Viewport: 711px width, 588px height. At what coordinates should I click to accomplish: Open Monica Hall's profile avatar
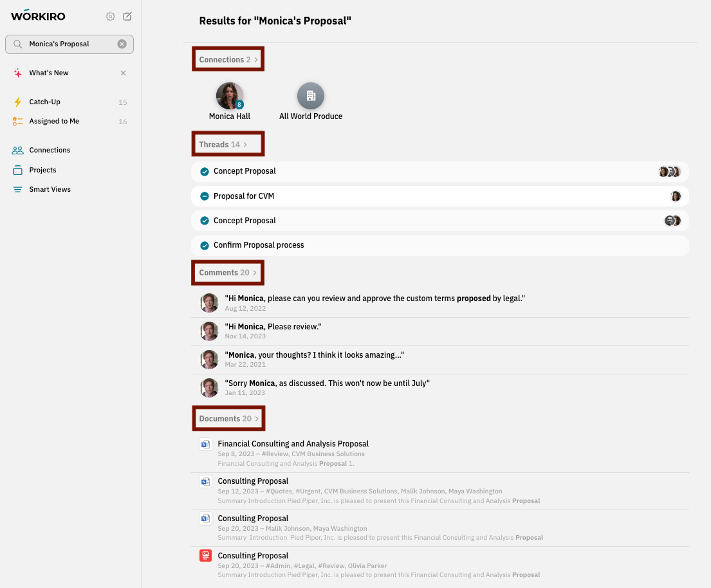click(x=229, y=96)
